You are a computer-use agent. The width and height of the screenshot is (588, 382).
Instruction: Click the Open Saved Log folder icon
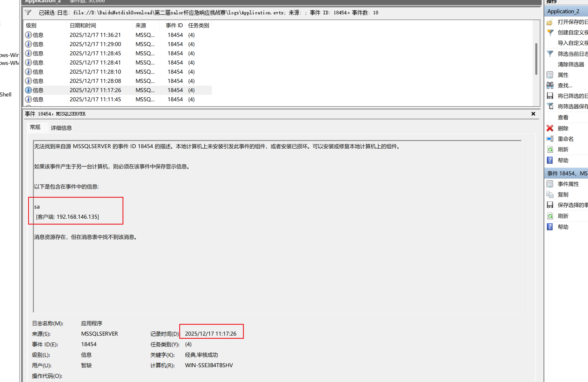[x=550, y=22]
